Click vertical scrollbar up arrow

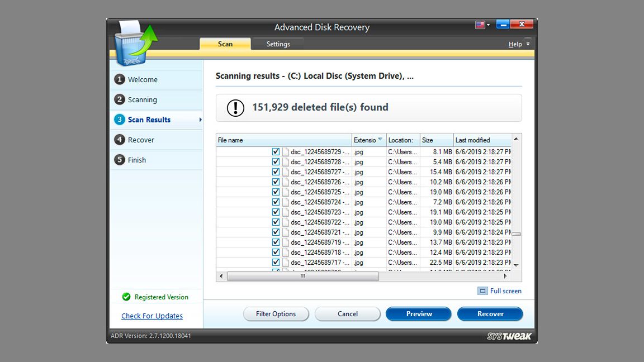(x=517, y=139)
